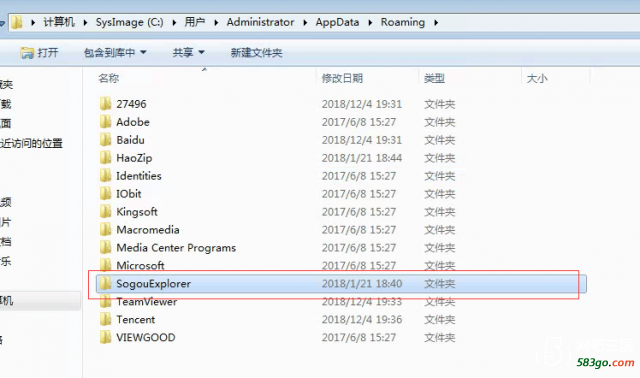Open the 共享 dropdown menu
This screenshot has height=378, width=640.
point(188,53)
